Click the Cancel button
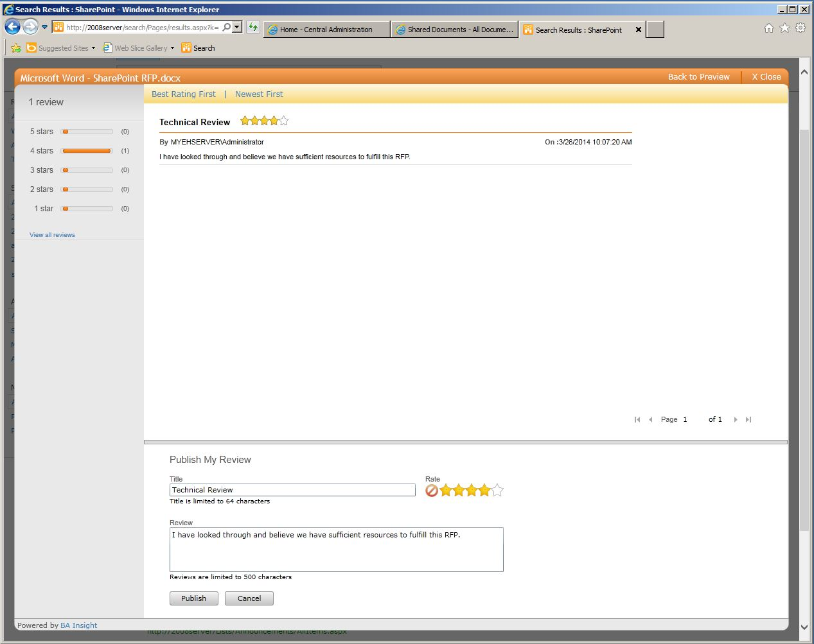The height and width of the screenshot is (644, 814). (249, 598)
